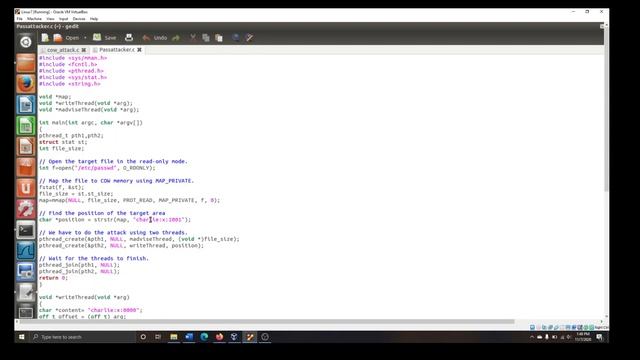Click the Windows Start button
Screen dimensions: 640x360
(x=22, y=337)
